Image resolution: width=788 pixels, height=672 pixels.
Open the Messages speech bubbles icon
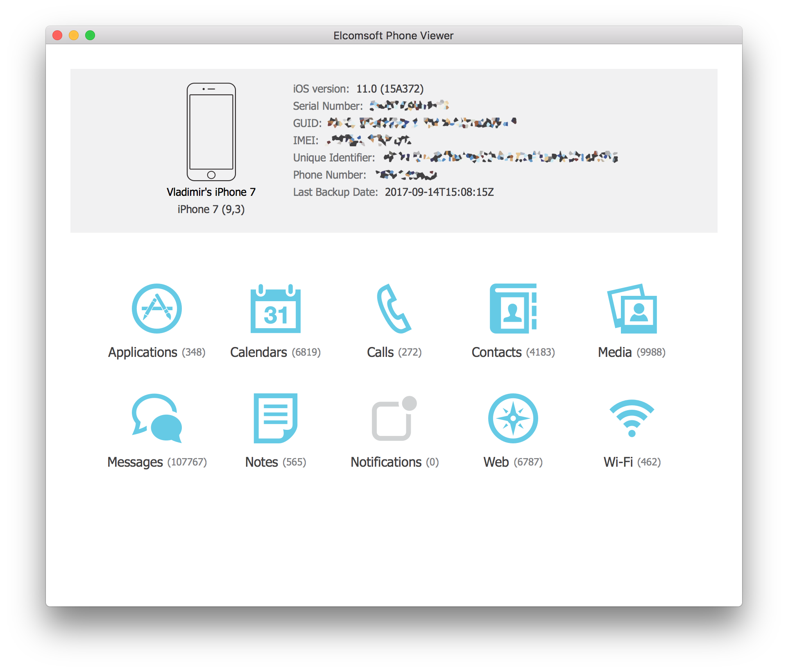[x=157, y=418]
